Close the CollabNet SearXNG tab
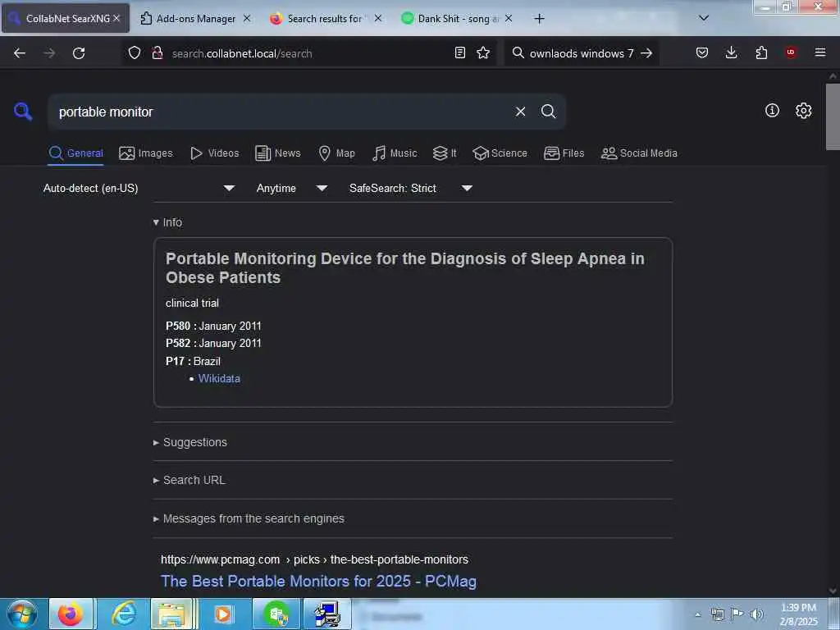 tap(116, 18)
